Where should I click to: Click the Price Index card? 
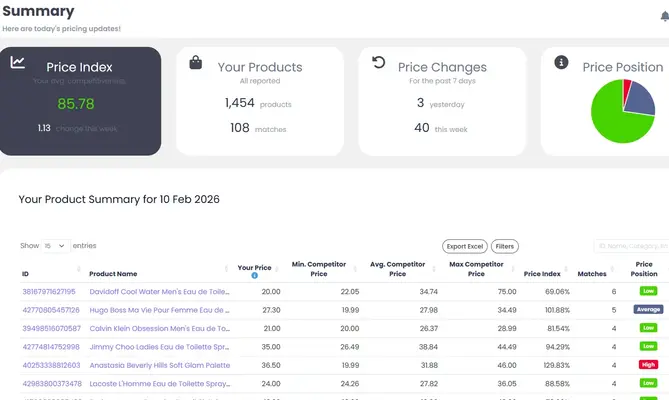80,101
